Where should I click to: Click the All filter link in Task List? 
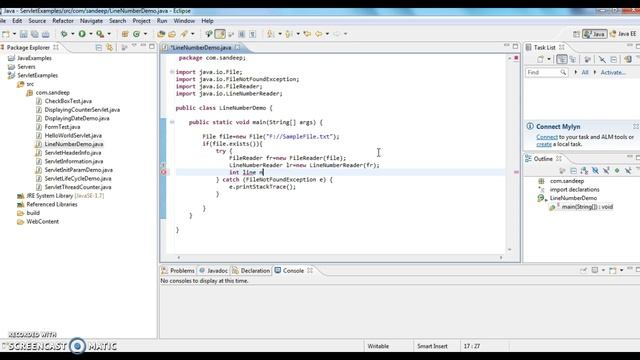[x=584, y=72]
